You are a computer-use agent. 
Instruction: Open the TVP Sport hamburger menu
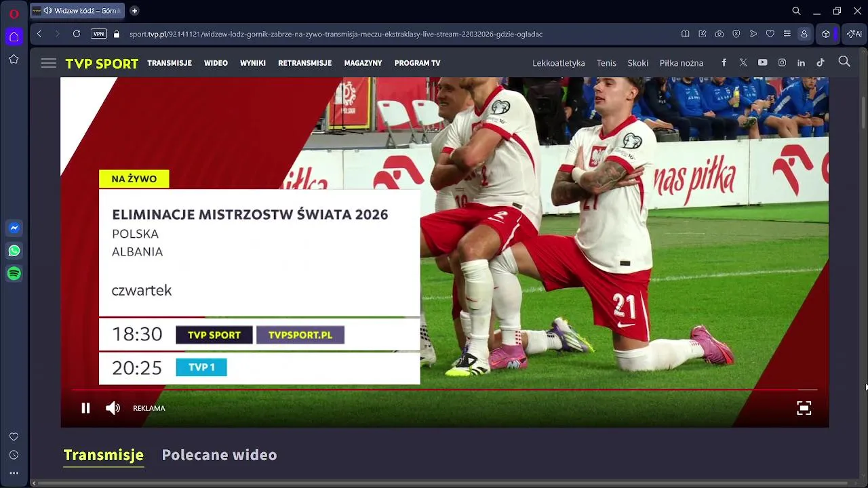(x=48, y=63)
